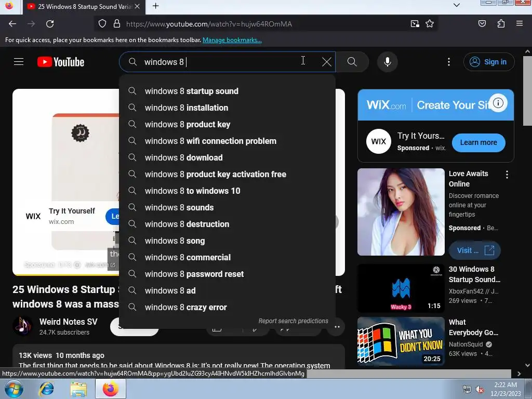Show site info via the padlock icon
Viewport: 532px width, 399px height.
(117, 24)
